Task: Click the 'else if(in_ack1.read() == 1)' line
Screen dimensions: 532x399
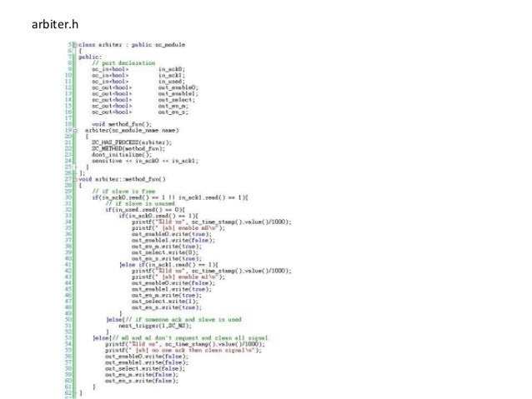Action: pos(168,265)
